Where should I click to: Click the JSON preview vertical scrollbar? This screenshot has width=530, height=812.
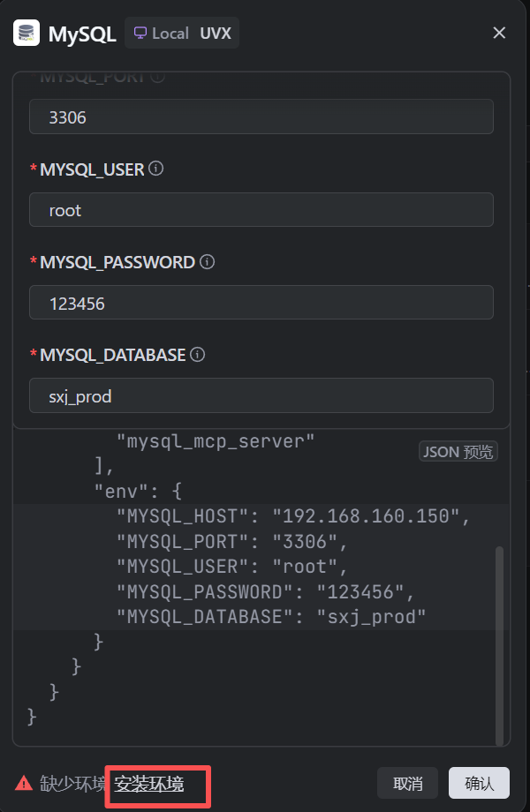click(499, 645)
